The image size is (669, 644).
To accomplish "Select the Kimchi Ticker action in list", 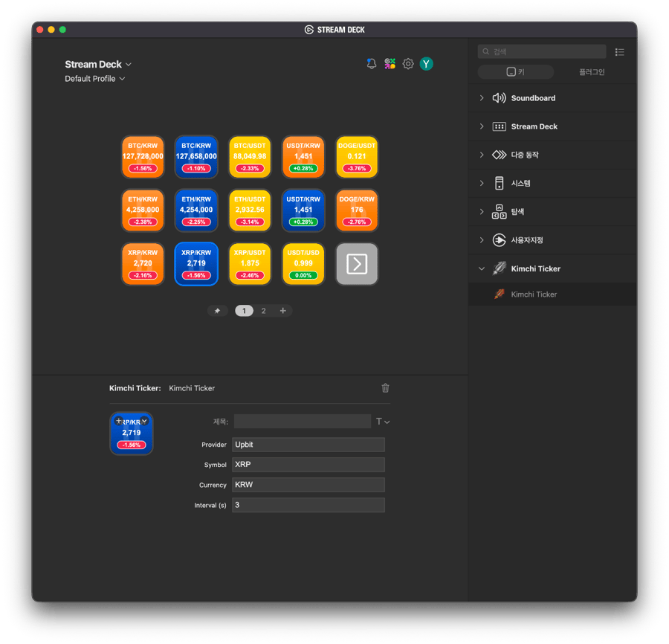I will 534,294.
